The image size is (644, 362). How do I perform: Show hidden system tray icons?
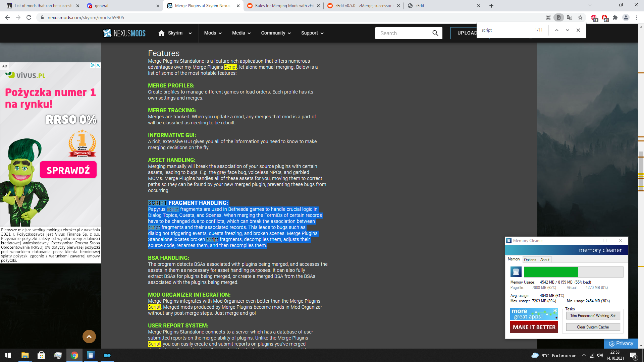[584, 355]
